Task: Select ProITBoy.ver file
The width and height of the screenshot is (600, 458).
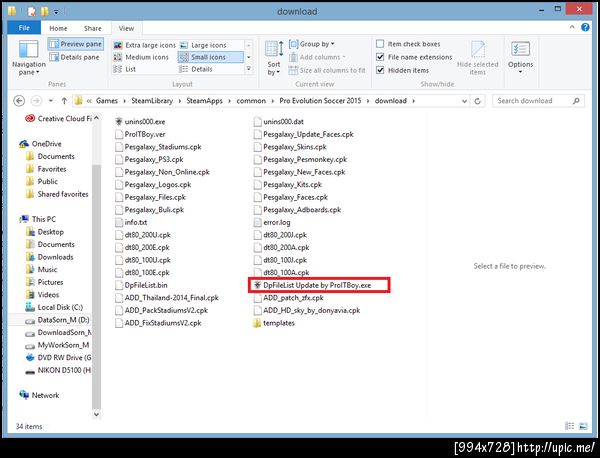Action: click(140, 134)
